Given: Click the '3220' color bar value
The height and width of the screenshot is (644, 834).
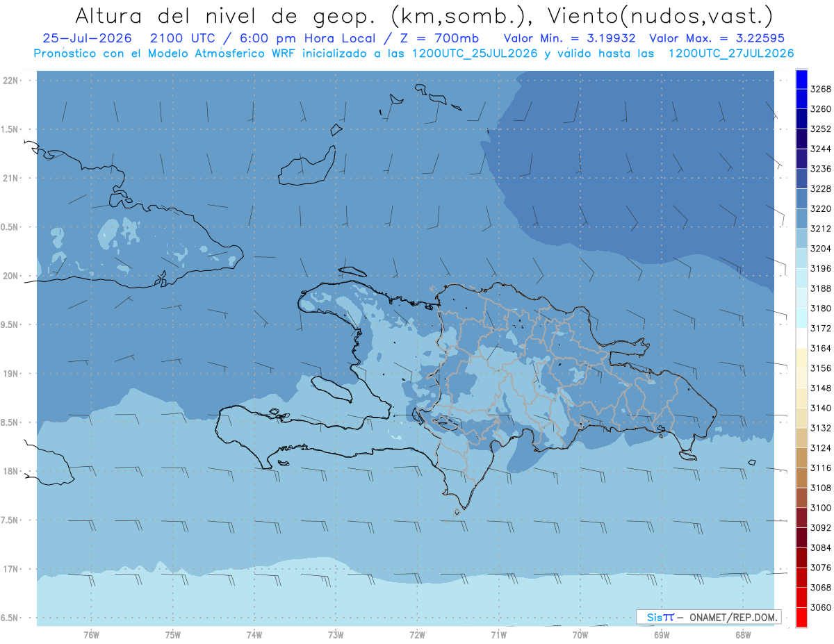Looking at the screenshot, I should [x=821, y=208].
